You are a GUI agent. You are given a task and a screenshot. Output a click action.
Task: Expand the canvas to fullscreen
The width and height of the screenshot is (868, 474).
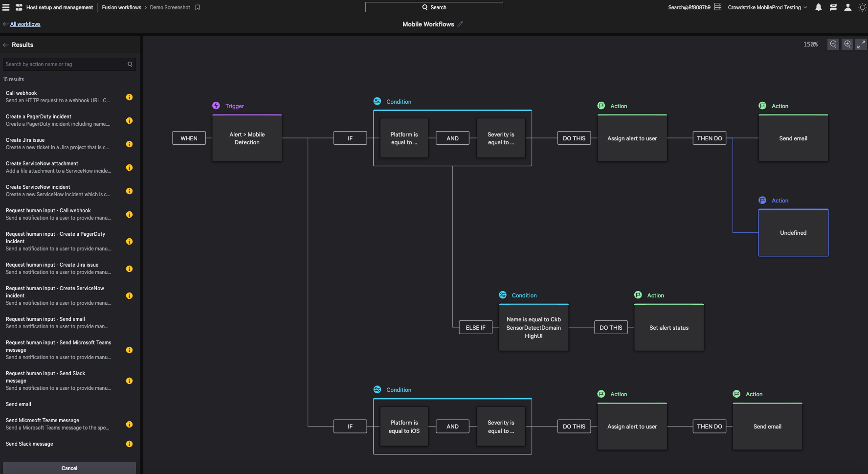pos(861,45)
